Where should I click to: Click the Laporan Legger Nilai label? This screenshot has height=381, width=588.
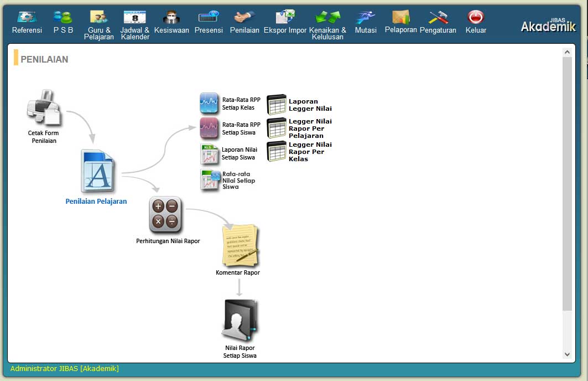click(310, 105)
